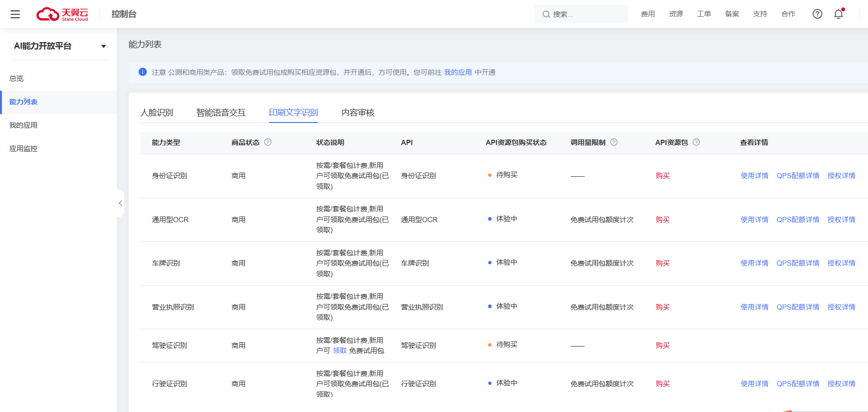Open 使用详情 for 通用型OCR

[754, 220]
